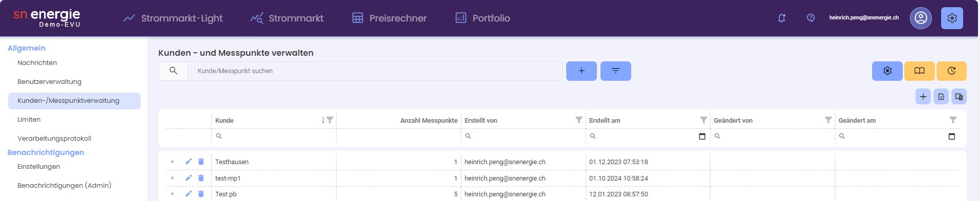Viewport: 980px width, 201px height.
Task: Open Einstellungen under Benachrichtigungen
Action: 39,167
